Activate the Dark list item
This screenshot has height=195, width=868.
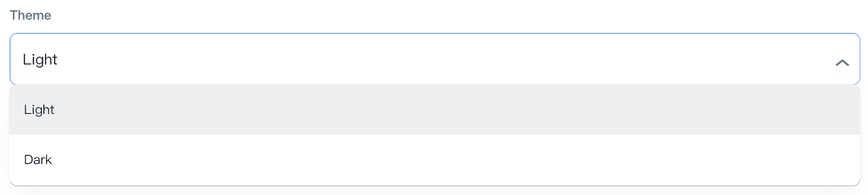tap(435, 160)
